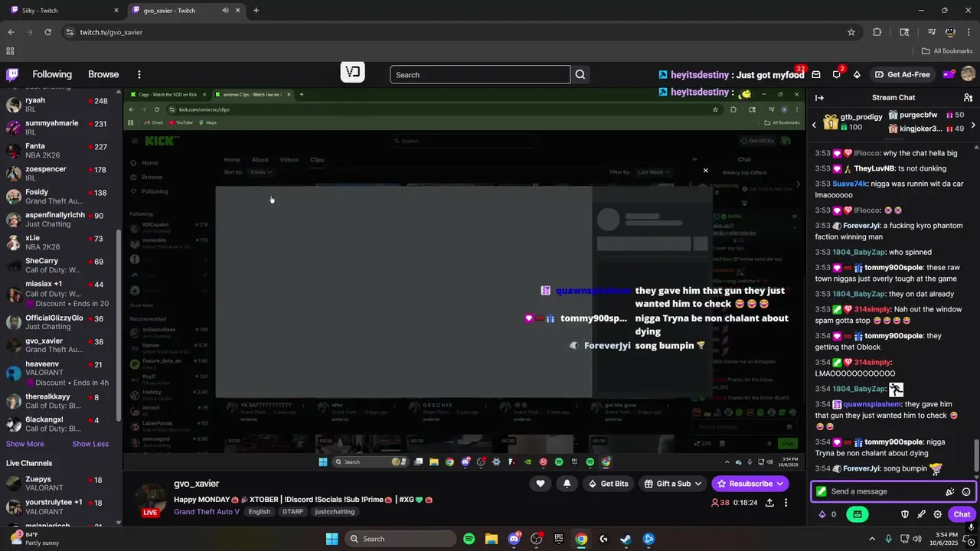
Task: Focus the Twitch search box
Action: [x=480, y=74]
